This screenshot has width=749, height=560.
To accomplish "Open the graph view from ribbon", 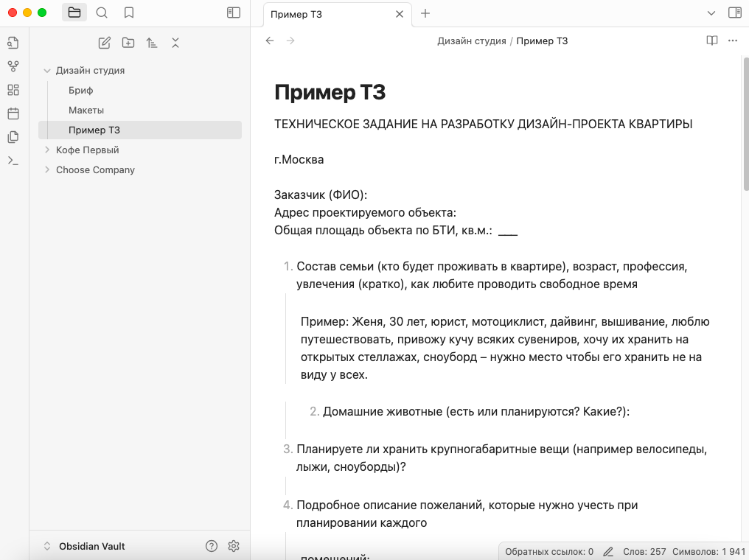I will coord(13,66).
